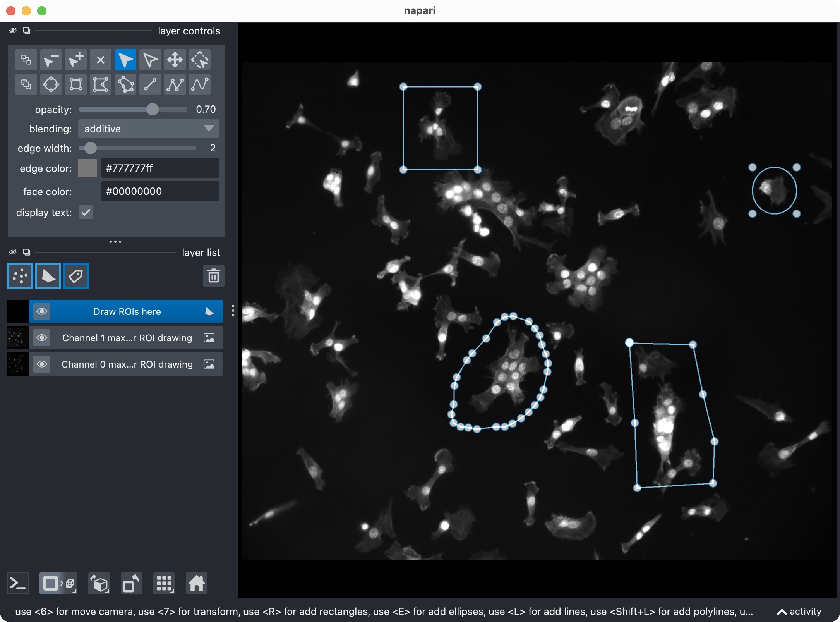Choose the lasso polygon tool
Viewport: 840px width, 622px height.
click(125, 84)
